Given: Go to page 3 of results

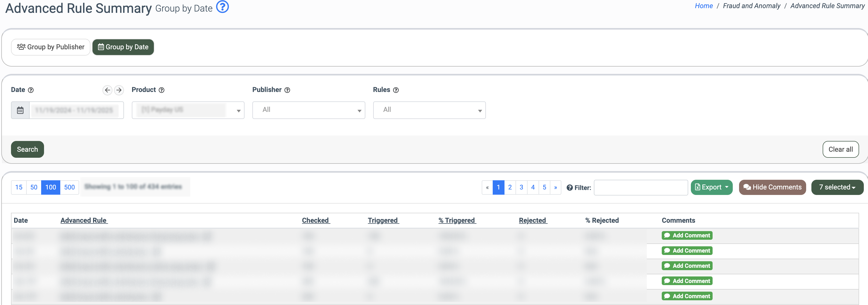Looking at the screenshot, I should 521,187.
